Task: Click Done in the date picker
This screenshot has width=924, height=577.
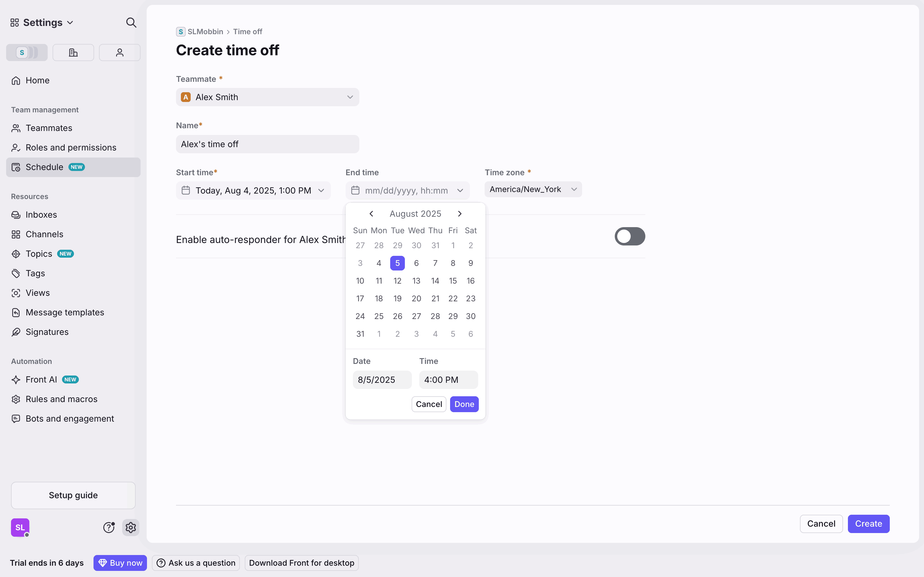Action: pyautogui.click(x=464, y=404)
